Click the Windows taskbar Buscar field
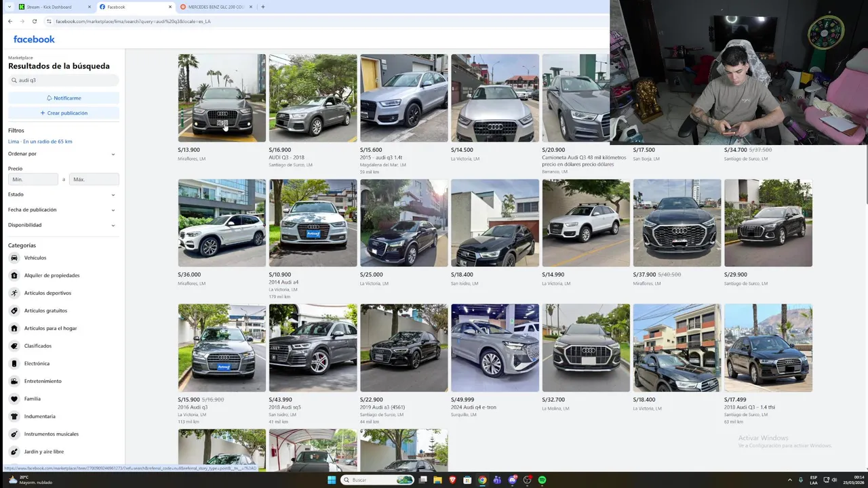Screen dimensions: 868x488 tap(378, 480)
